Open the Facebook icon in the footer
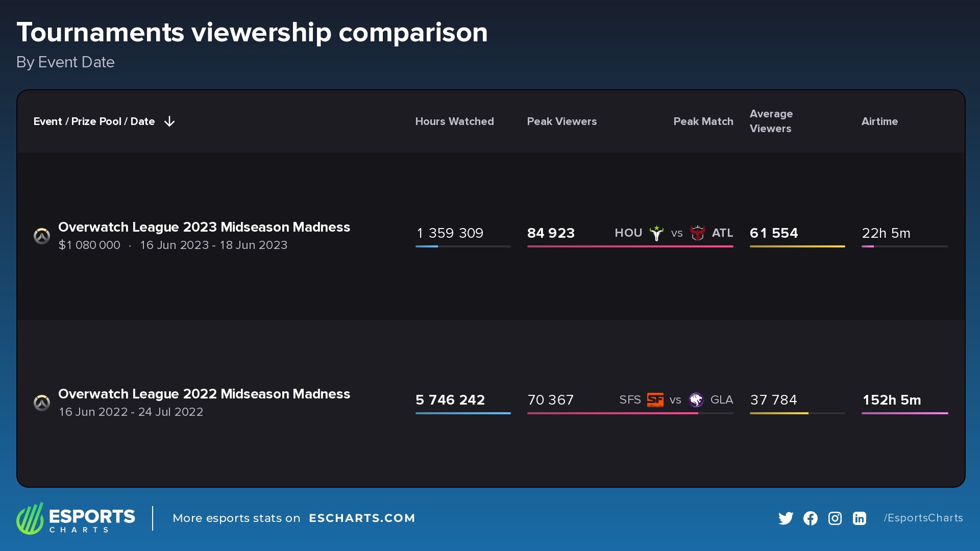The image size is (980, 551). 811,518
